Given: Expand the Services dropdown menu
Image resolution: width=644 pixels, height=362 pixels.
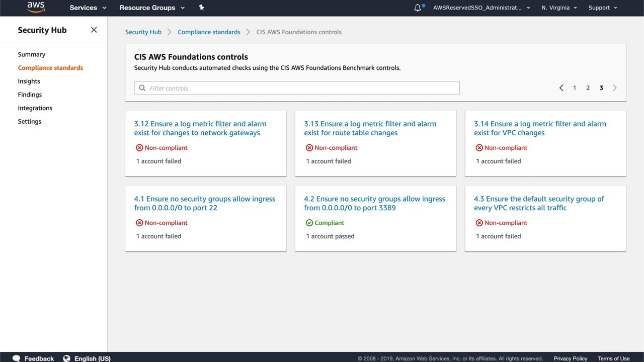Looking at the screenshot, I should tap(88, 8).
